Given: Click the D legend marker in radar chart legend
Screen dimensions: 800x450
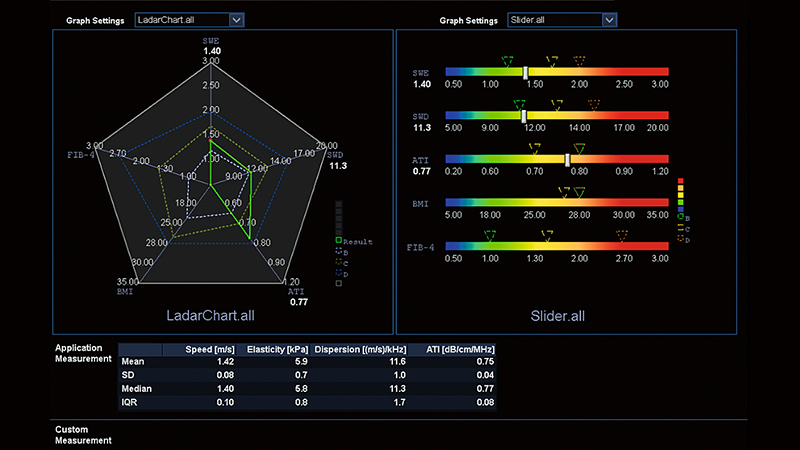Looking at the screenshot, I should point(339,272).
